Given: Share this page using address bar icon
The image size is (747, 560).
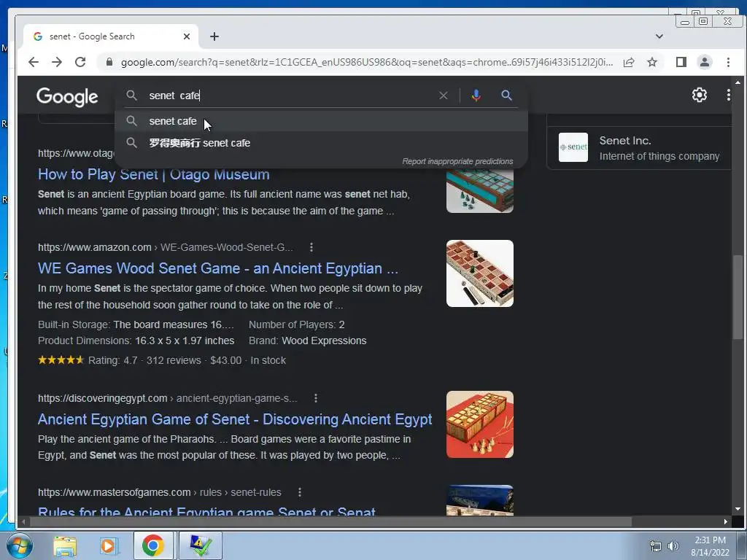Looking at the screenshot, I should (629, 62).
